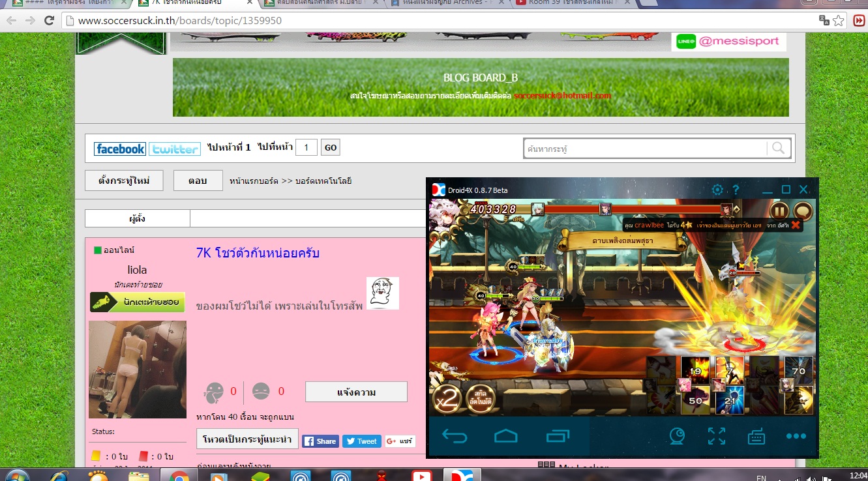
Task: Use the skill with cooldown 50
Action: 695,400
